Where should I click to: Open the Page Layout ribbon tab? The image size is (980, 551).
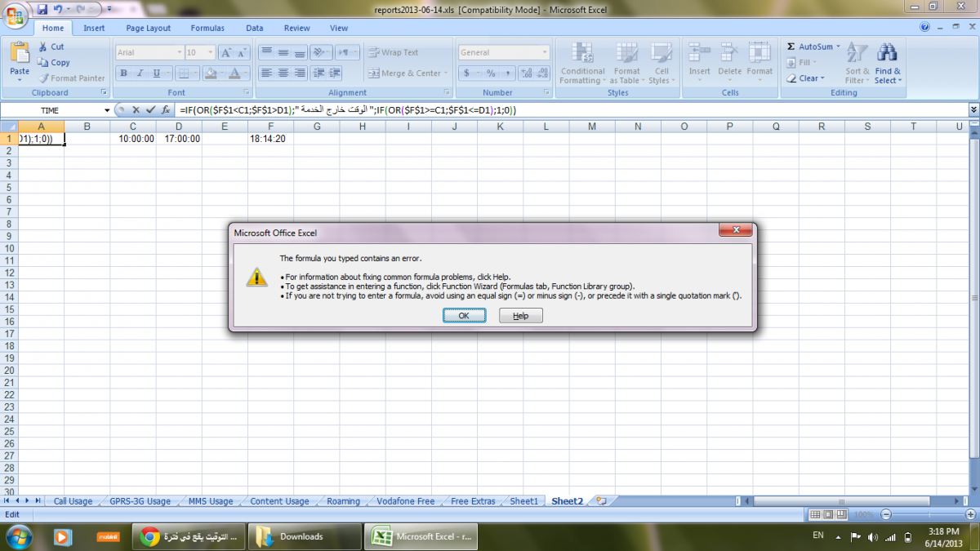[x=148, y=28]
